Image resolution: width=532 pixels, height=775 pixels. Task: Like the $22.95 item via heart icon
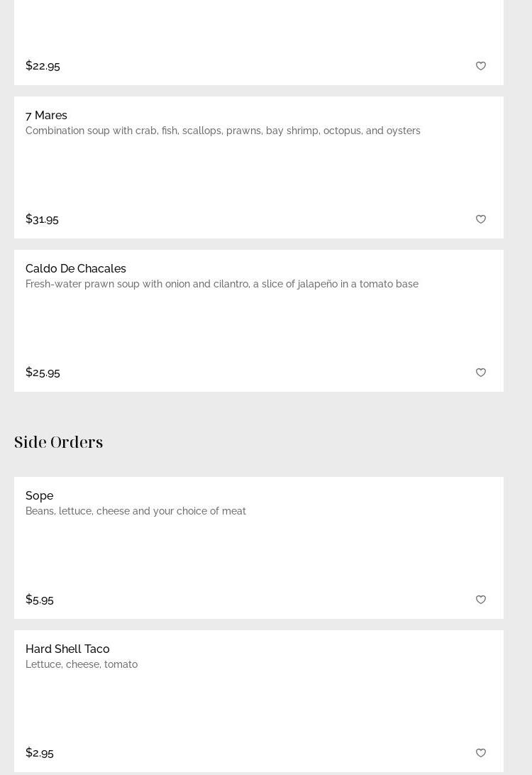pyautogui.click(x=481, y=66)
